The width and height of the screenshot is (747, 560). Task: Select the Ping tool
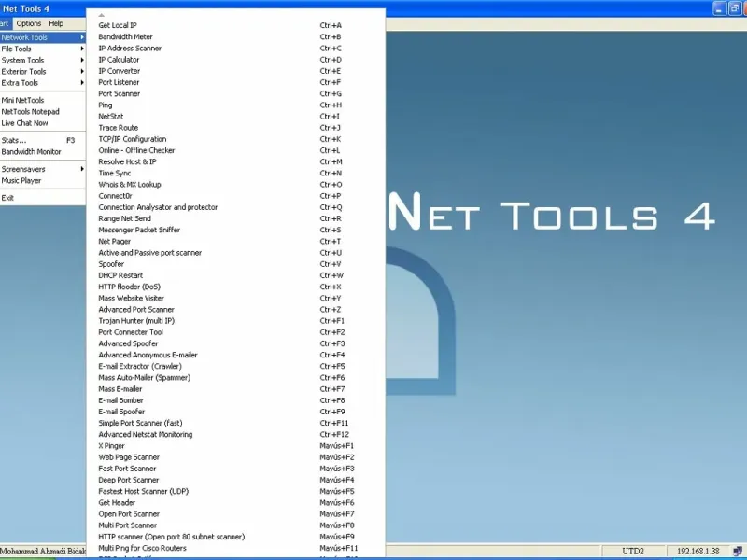coord(235,105)
